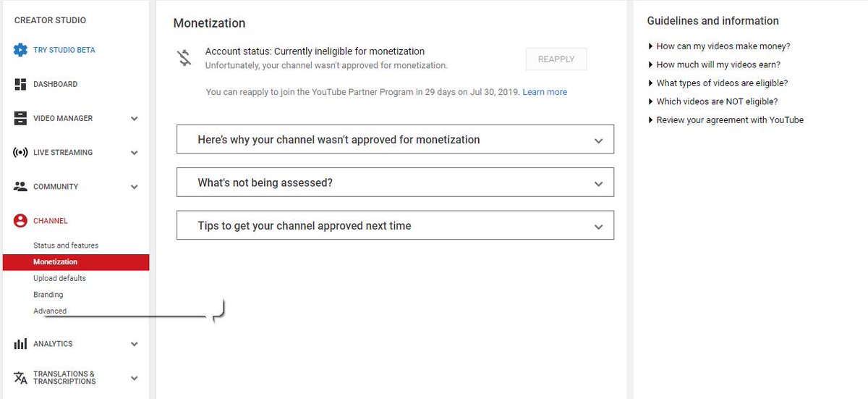Click the Dashboard grid icon
The image size is (868, 399).
[x=20, y=84]
